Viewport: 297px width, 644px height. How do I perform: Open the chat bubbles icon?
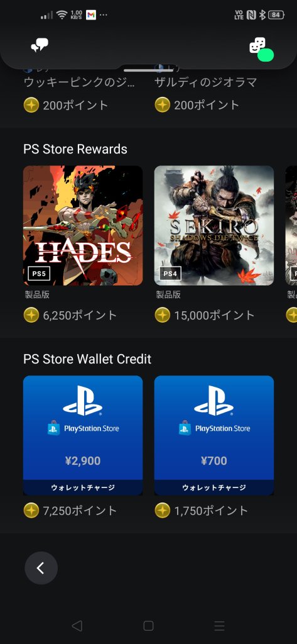pyautogui.click(x=40, y=45)
